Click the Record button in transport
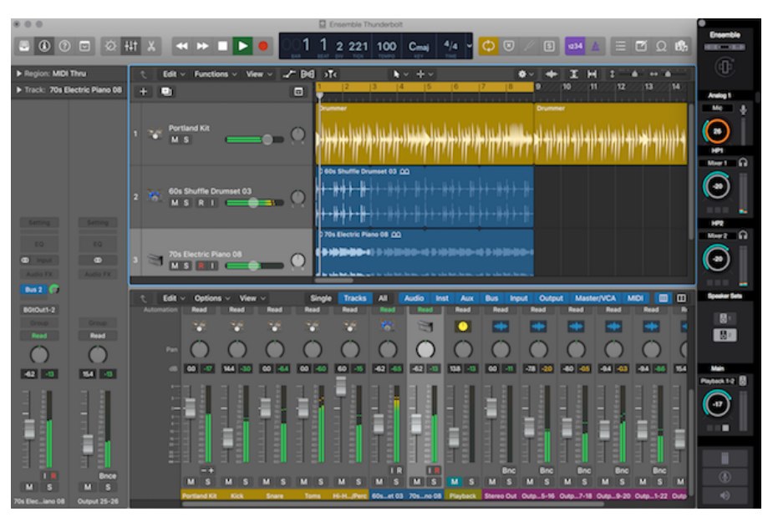This screenshot has width=773, height=532. [263, 46]
